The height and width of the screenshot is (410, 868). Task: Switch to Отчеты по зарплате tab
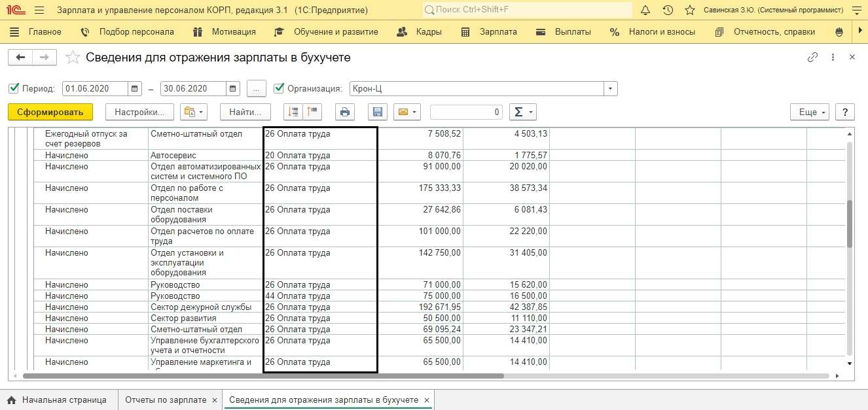[165, 400]
